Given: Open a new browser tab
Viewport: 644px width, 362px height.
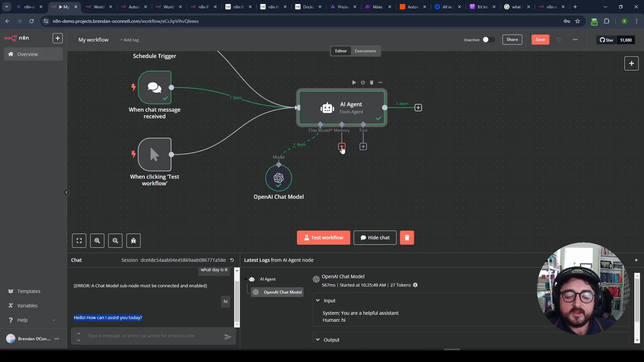Looking at the screenshot, I should [x=575, y=7].
